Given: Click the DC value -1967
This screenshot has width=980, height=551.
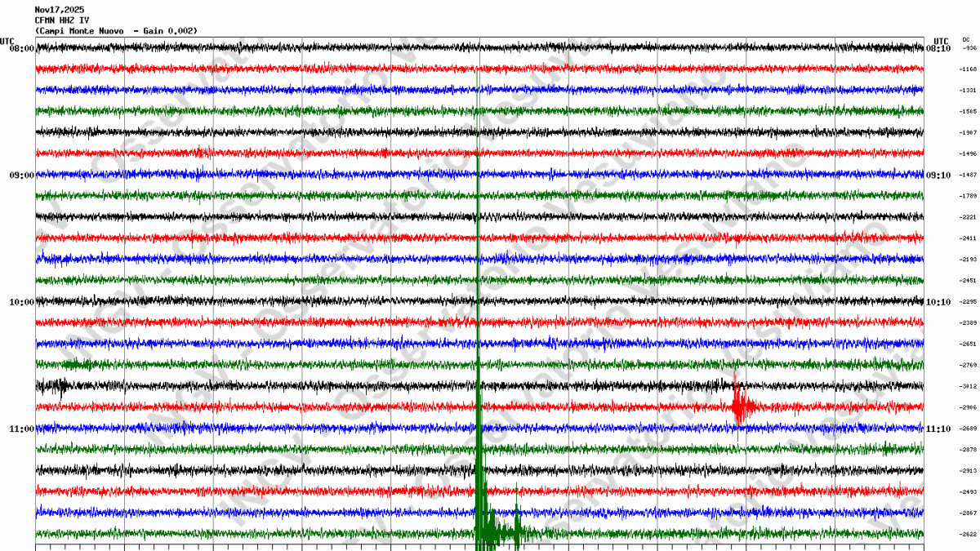Looking at the screenshot, I should pyautogui.click(x=968, y=132).
